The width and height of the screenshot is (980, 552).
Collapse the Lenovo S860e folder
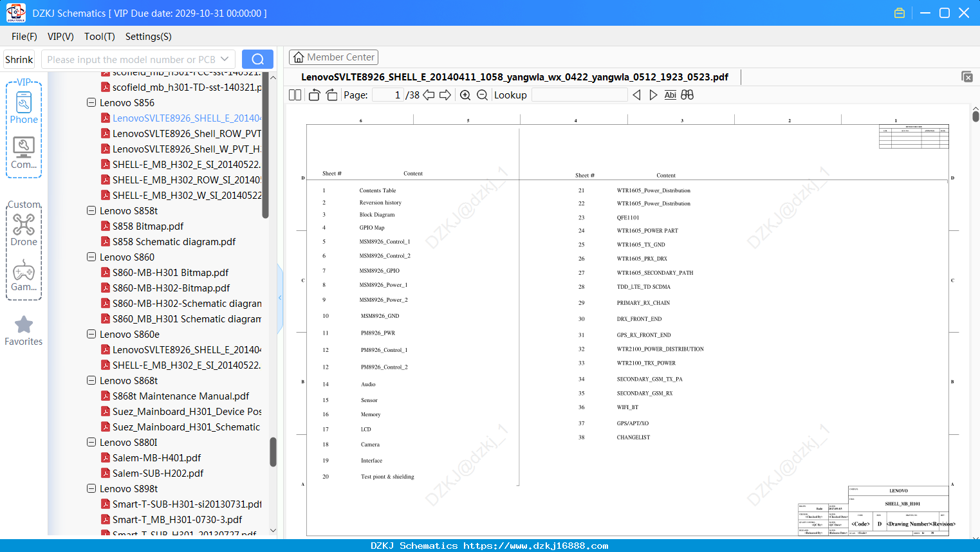click(91, 335)
